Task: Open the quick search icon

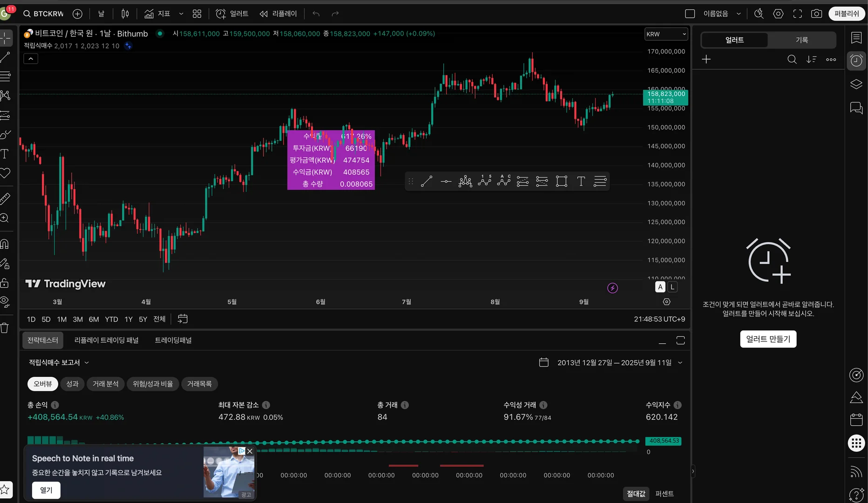Action: 759,14
